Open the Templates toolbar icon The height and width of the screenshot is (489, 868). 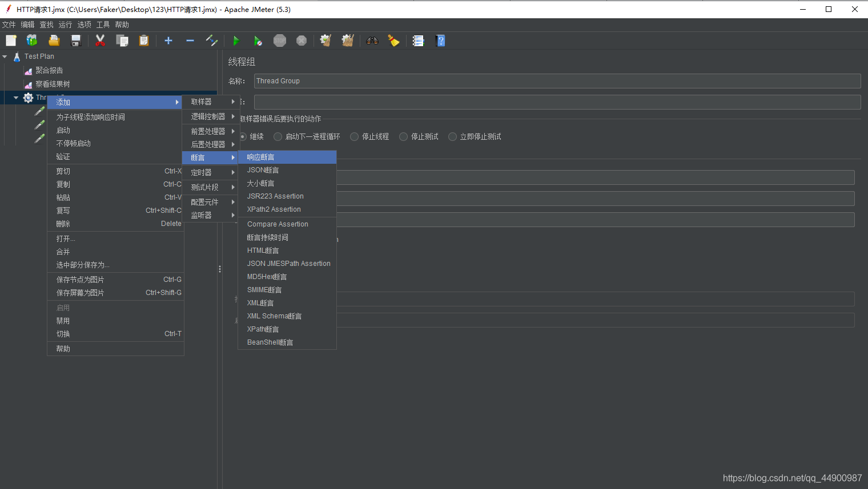(x=32, y=41)
